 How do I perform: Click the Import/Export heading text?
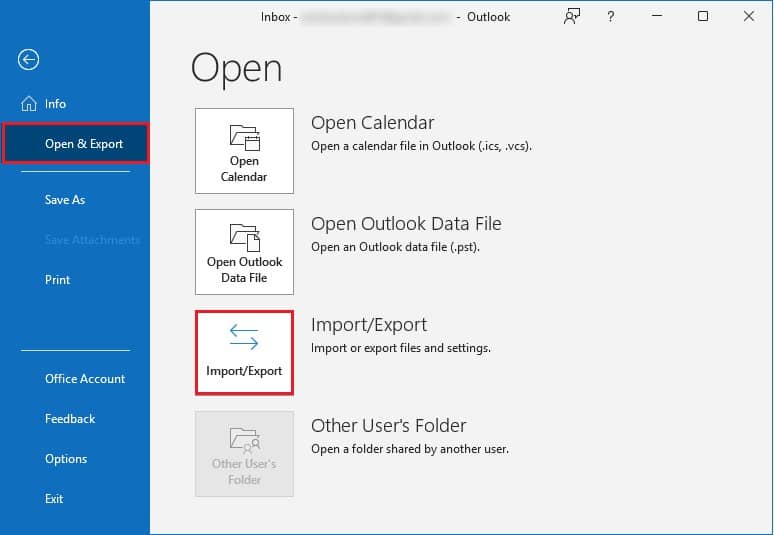pyautogui.click(x=369, y=325)
